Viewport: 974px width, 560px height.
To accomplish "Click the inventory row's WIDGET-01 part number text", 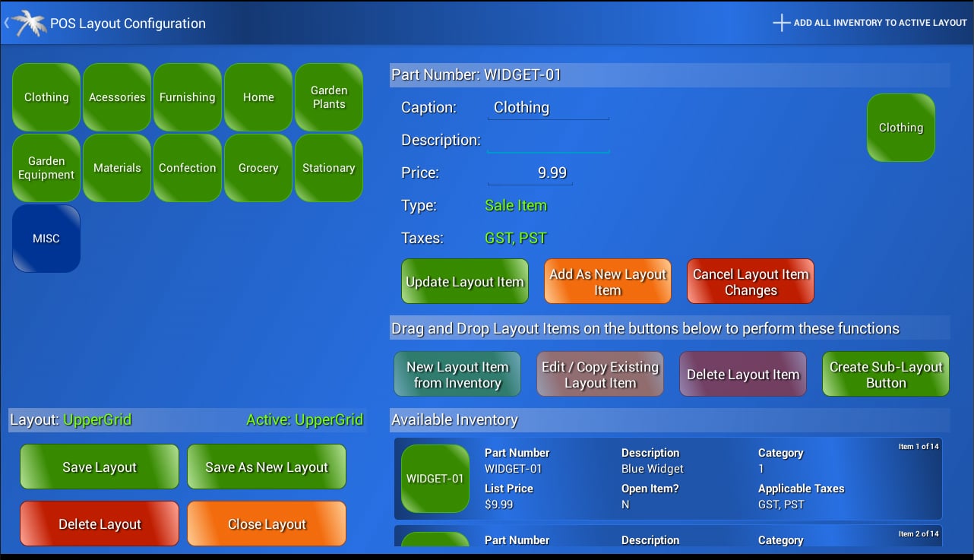I will click(x=514, y=469).
